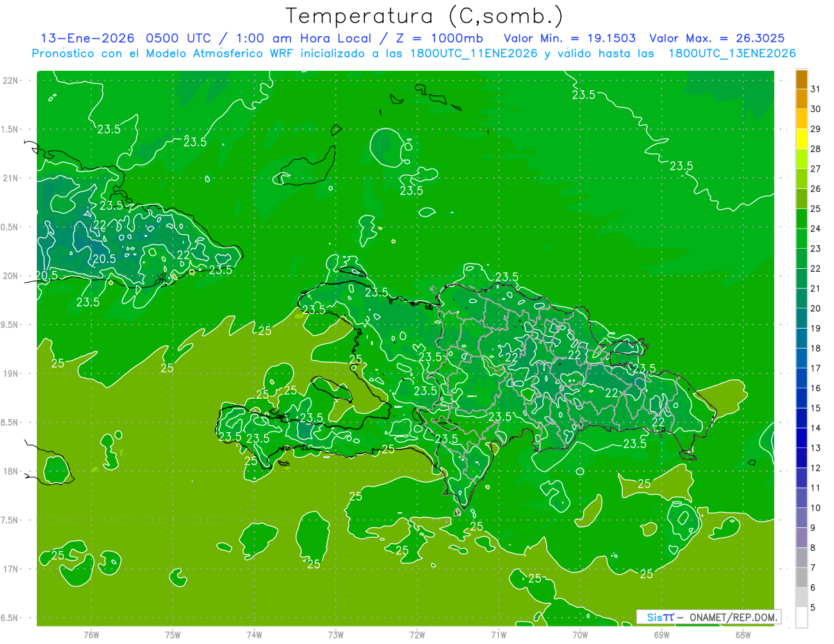Select the purple swatch between 9 and 10
Image resolution: width=834 pixels, height=644 pixels.
(x=801, y=518)
